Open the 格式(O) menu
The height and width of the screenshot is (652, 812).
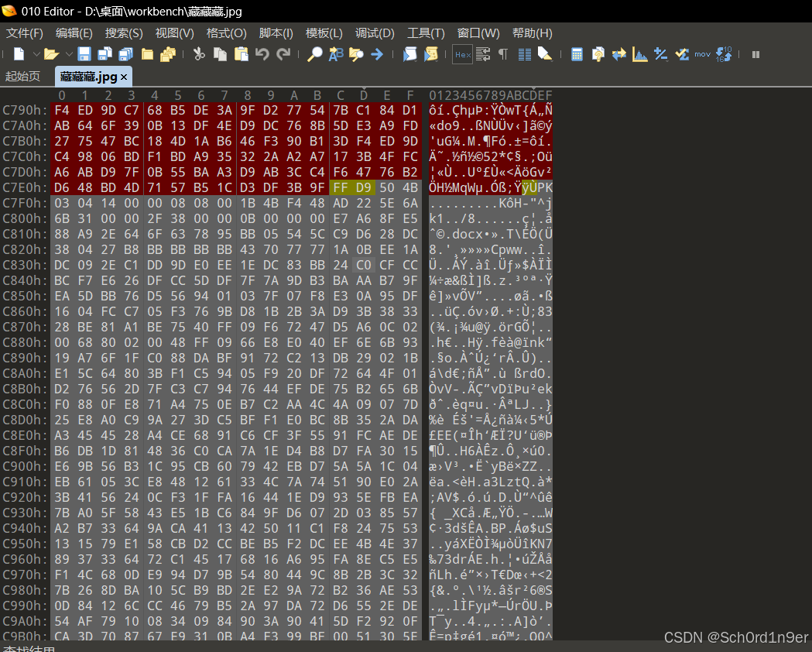pyautogui.click(x=226, y=33)
